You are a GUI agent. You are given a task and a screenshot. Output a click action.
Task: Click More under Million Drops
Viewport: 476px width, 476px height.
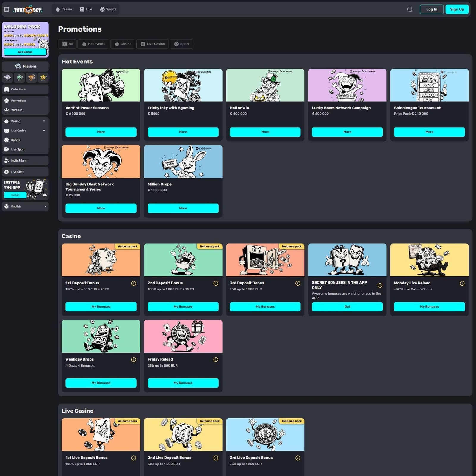(183, 209)
